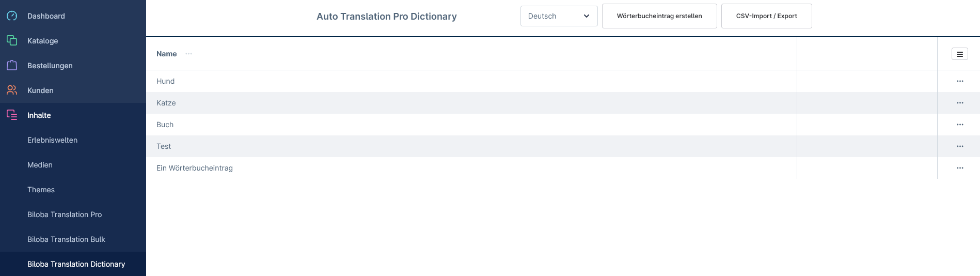Open CSV-Import / Export
The height and width of the screenshot is (276, 980).
click(767, 16)
